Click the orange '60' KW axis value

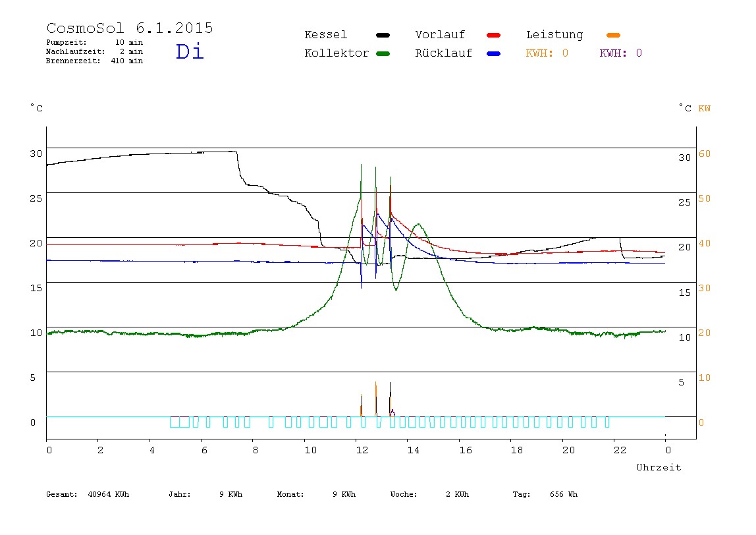[x=705, y=154]
